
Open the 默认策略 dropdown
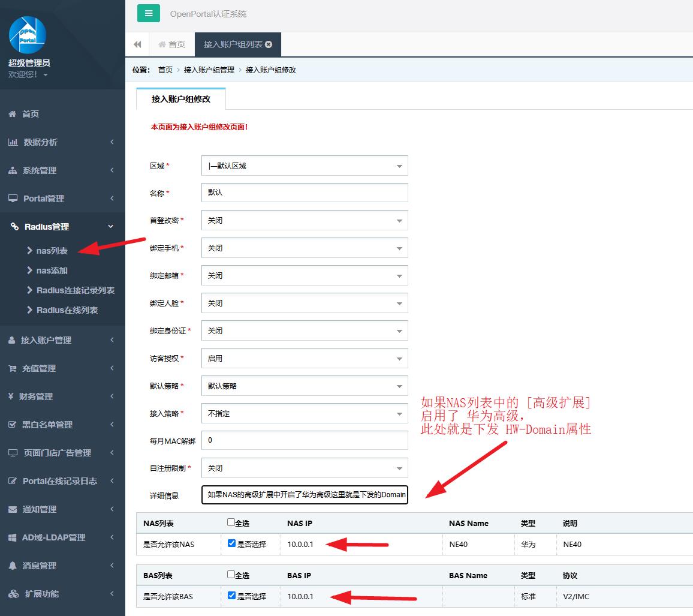click(305, 386)
